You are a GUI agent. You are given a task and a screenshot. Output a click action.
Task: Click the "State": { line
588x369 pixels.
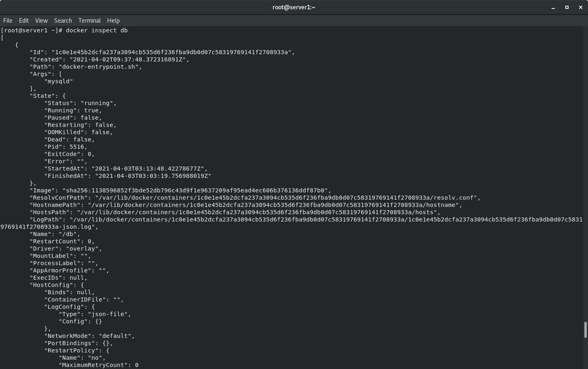click(48, 96)
